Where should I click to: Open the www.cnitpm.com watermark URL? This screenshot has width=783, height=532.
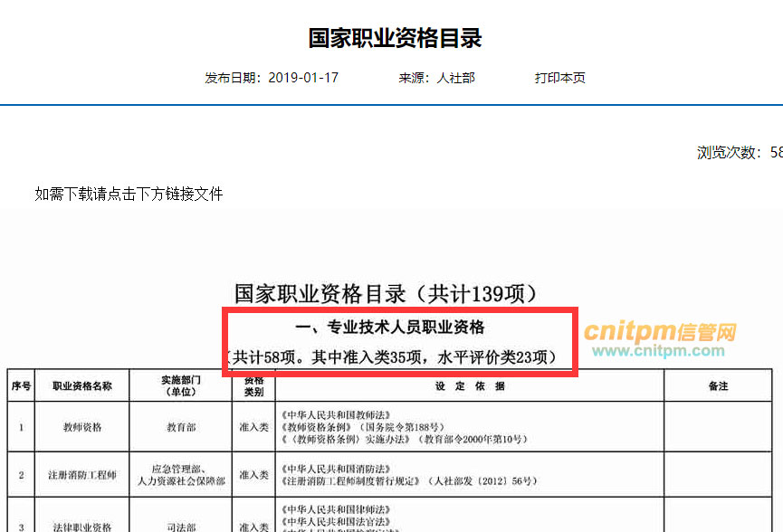click(660, 351)
